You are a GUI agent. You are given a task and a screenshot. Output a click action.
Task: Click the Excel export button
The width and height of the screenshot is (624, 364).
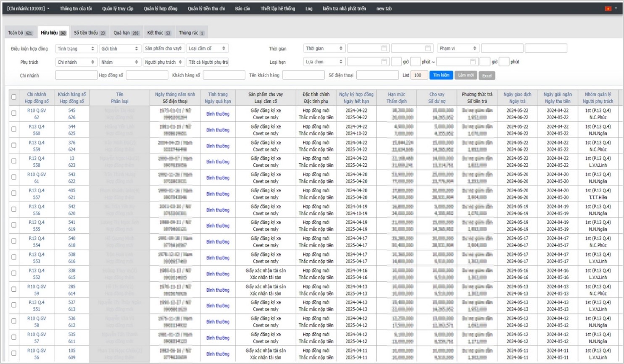pos(487,76)
